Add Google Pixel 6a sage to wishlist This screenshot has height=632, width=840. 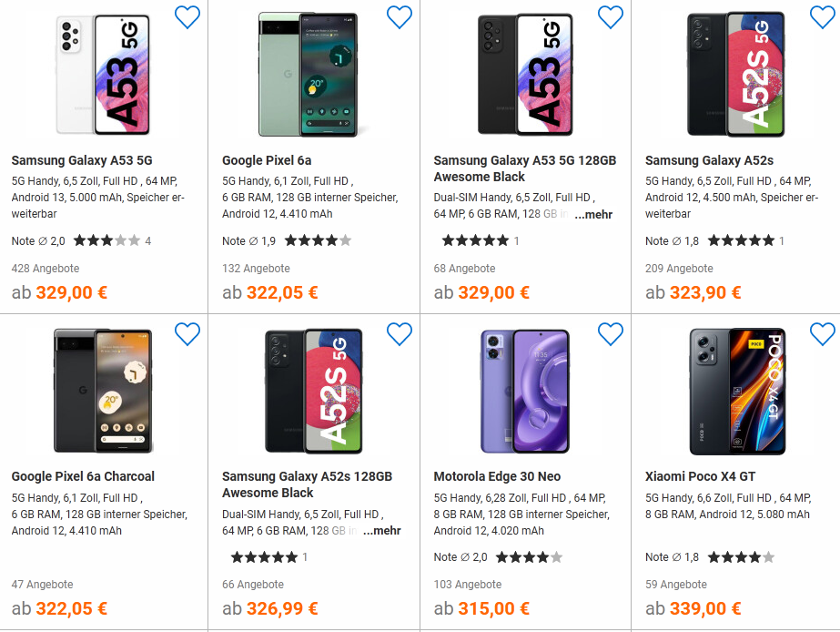[x=400, y=17]
